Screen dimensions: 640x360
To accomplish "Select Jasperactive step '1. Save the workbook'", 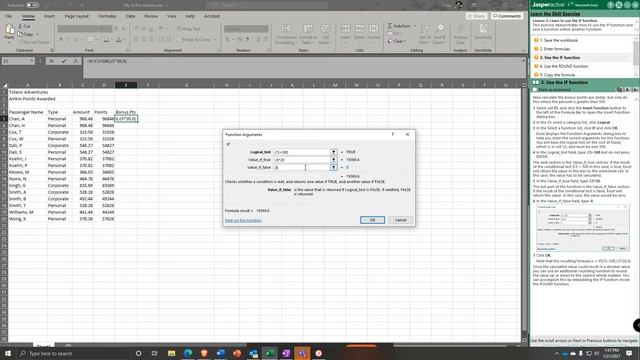I will (x=558, y=40).
